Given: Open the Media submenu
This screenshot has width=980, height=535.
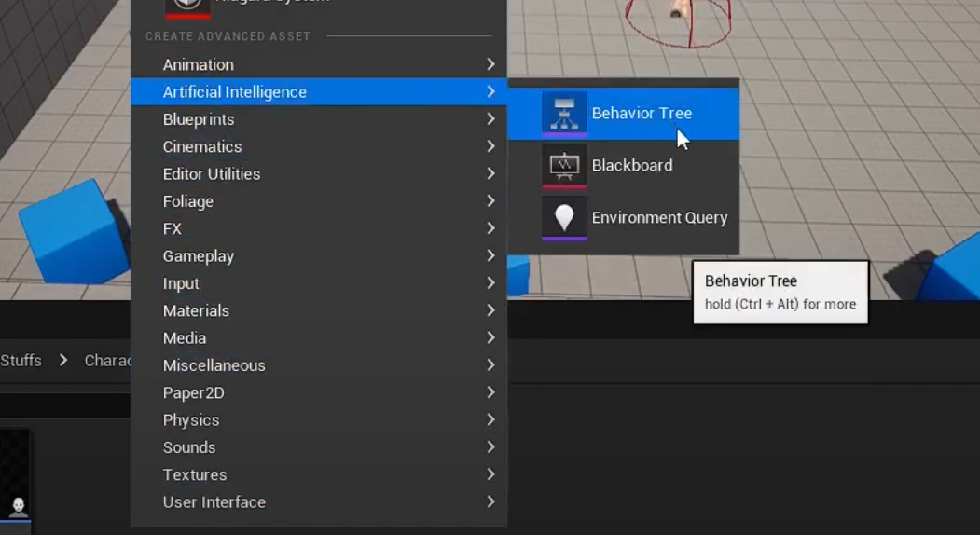Looking at the screenshot, I should (319, 338).
